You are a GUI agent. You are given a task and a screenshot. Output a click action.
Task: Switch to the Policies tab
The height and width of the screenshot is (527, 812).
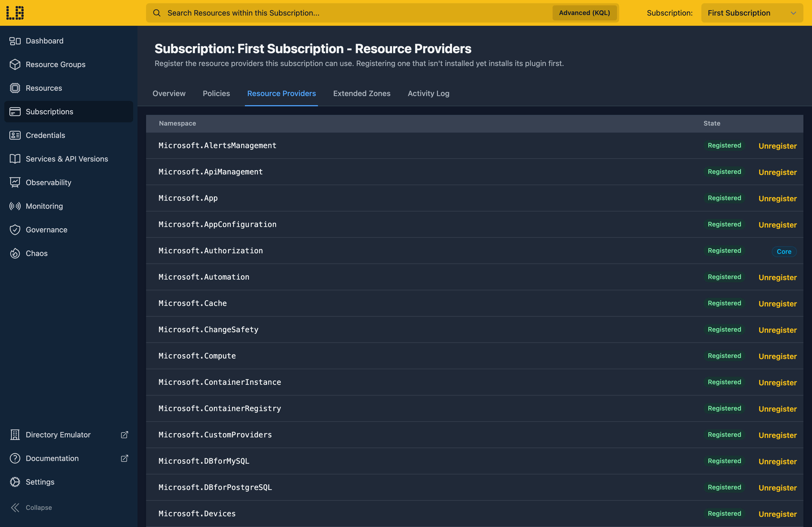pos(216,93)
